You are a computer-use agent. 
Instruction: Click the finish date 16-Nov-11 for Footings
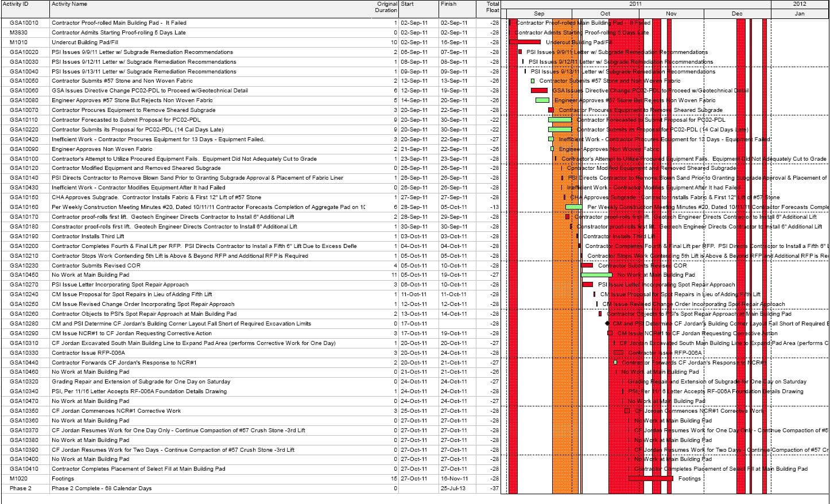click(x=453, y=479)
